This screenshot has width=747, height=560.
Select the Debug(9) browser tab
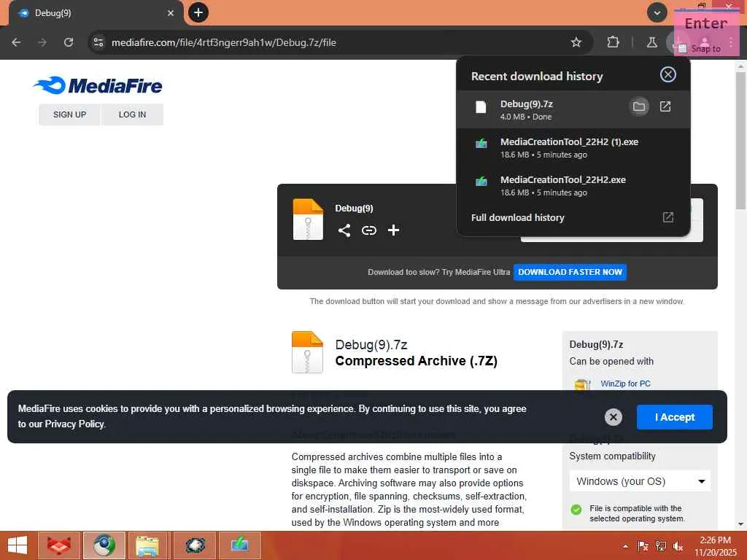(96, 13)
